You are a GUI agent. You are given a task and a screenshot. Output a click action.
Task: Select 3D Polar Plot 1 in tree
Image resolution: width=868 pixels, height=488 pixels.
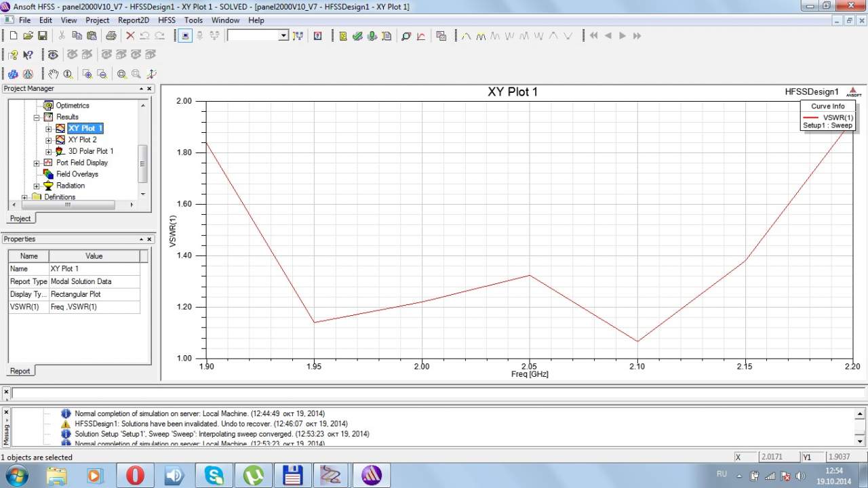91,151
